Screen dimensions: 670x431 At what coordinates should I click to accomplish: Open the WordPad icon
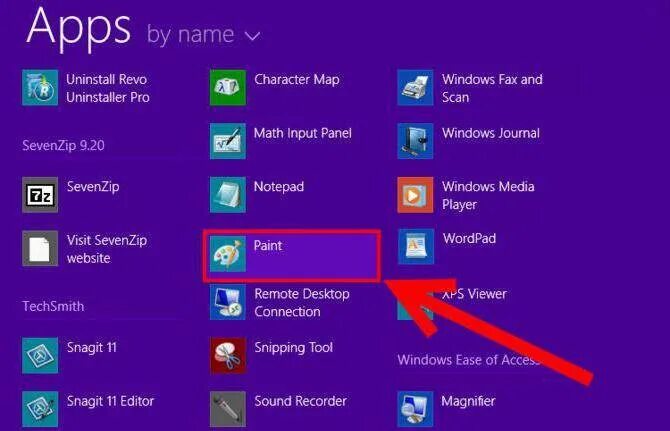[415, 246]
